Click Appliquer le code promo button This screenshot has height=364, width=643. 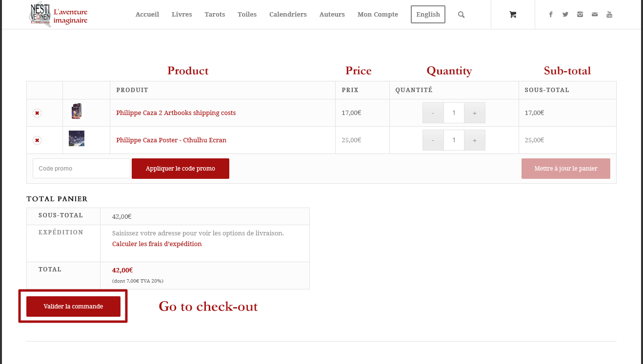(181, 169)
